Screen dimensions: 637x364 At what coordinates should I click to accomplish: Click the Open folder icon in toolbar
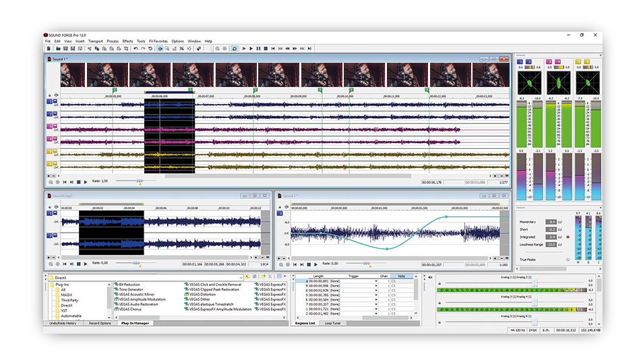58,49
